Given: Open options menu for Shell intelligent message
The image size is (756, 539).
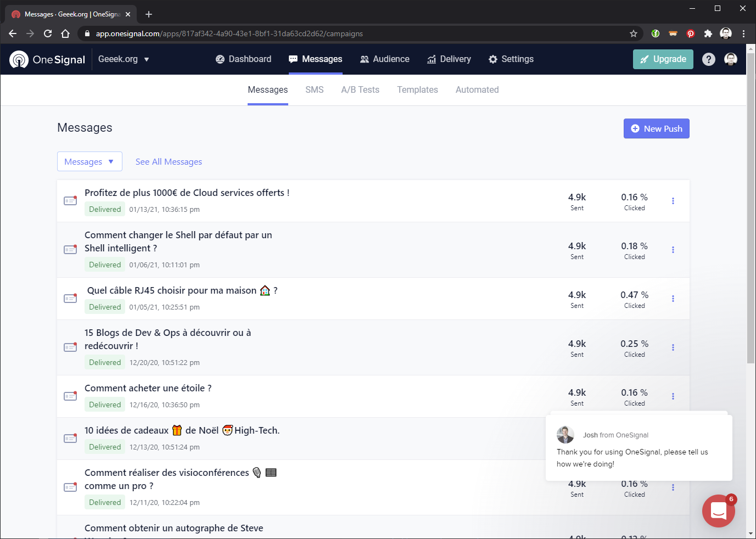Looking at the screenshot, I should coord(673,250).
